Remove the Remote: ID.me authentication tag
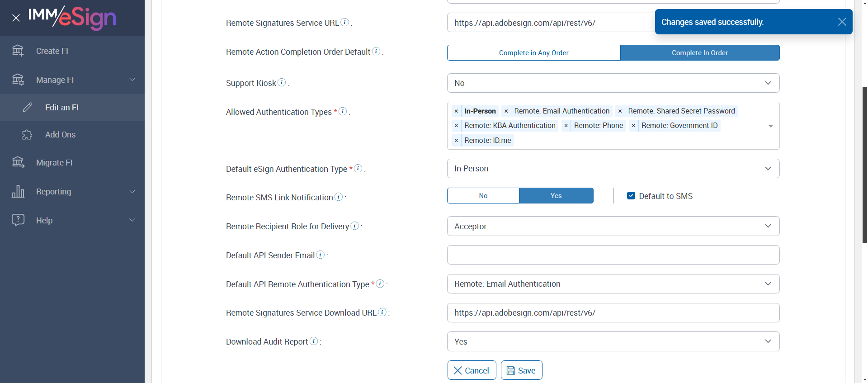 pos(456,141)
